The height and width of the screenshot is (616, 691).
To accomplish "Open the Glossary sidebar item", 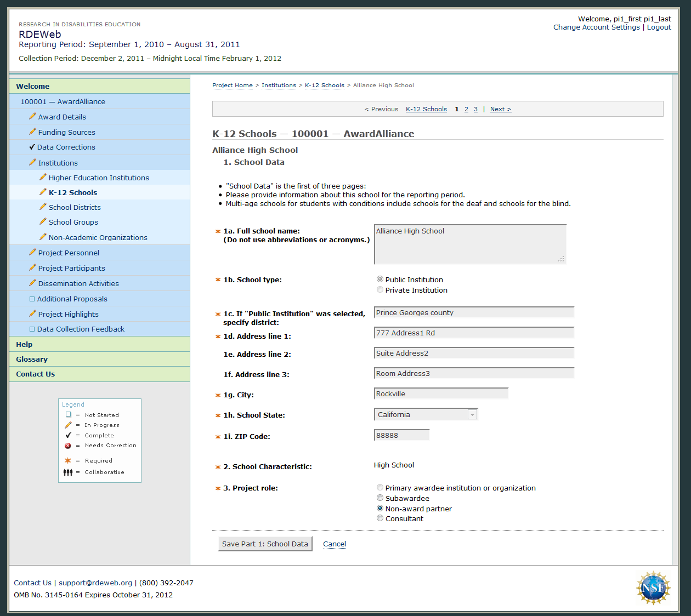I will (x=32, y=359).
